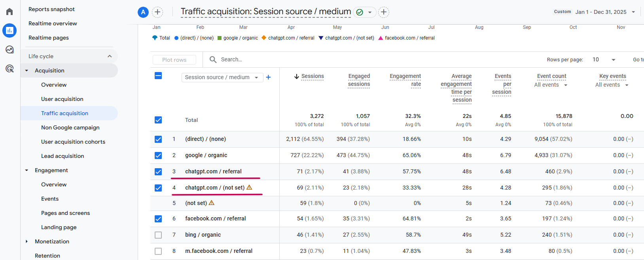The height and width of the screenshot is (260, 644).
Task: Enable the m.facebook.com / referral checkbox
Action: (x=158, y=251)
